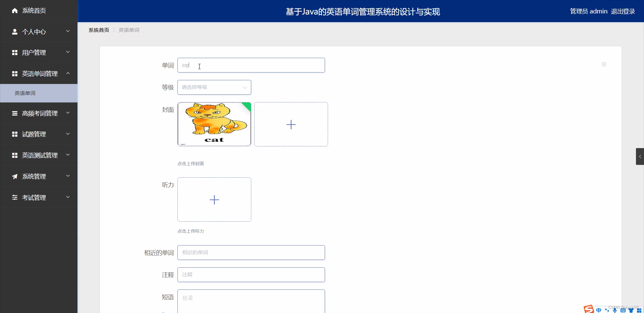Click the home icon beside 系统首页
Viewport: 644px width, 313px height.
coord(14,10)
